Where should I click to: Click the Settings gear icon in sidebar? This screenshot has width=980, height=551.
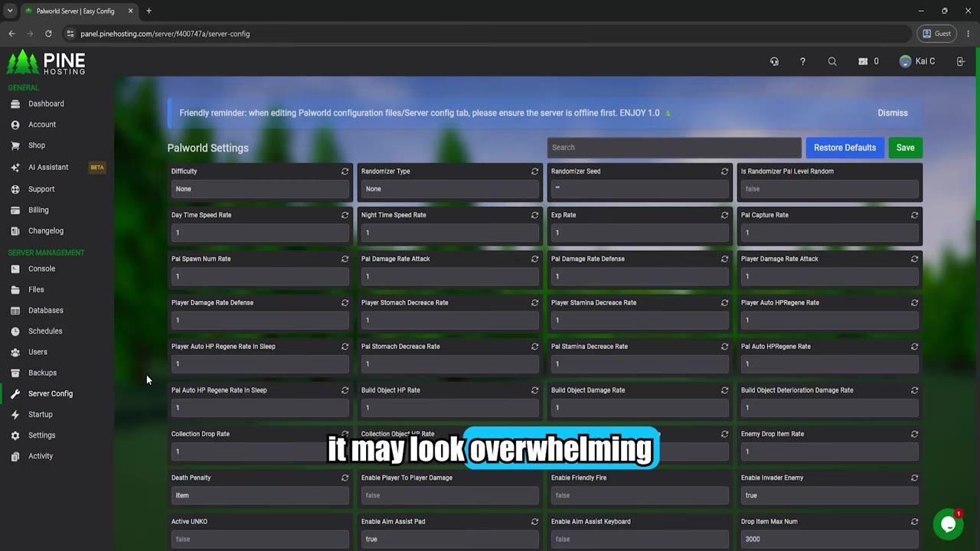point(15,435)
